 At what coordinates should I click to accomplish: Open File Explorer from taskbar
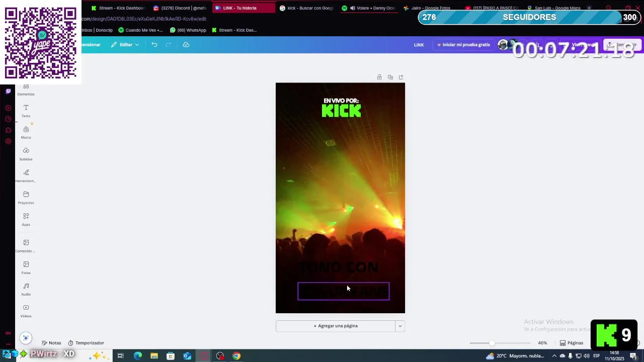tap(154, 356)
